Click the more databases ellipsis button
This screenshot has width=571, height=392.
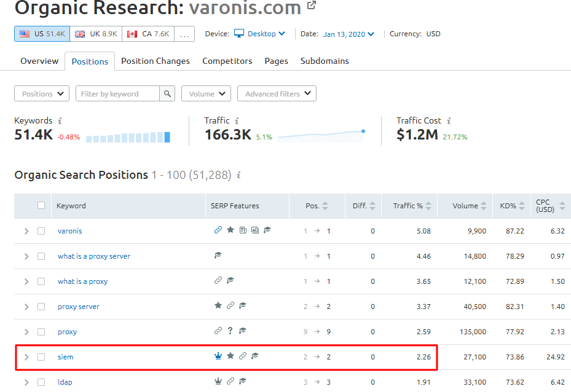(184, 34)
